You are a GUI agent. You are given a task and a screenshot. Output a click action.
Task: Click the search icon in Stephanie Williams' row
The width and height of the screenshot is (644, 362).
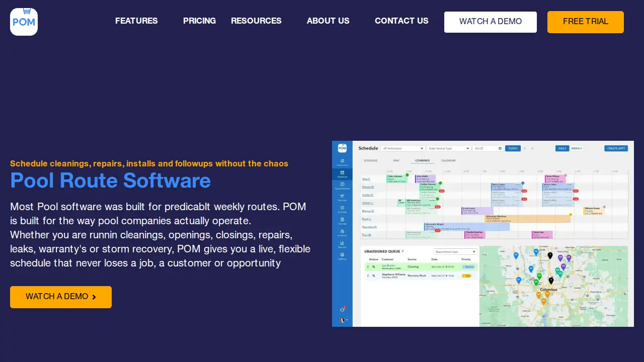click(x=374, y=276)
